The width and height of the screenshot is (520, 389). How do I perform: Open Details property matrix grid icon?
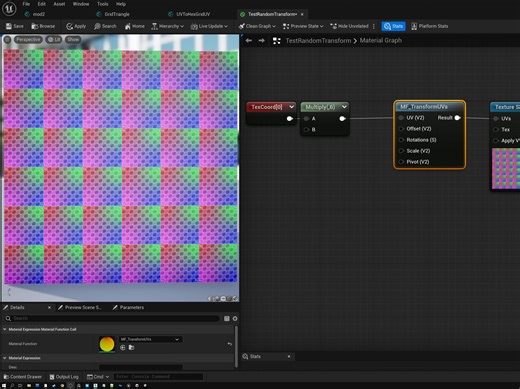tap(227, 319)
